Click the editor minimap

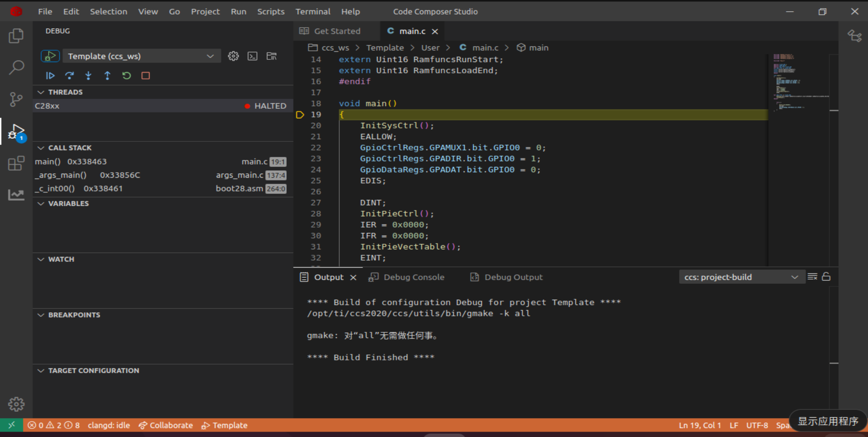799,160
